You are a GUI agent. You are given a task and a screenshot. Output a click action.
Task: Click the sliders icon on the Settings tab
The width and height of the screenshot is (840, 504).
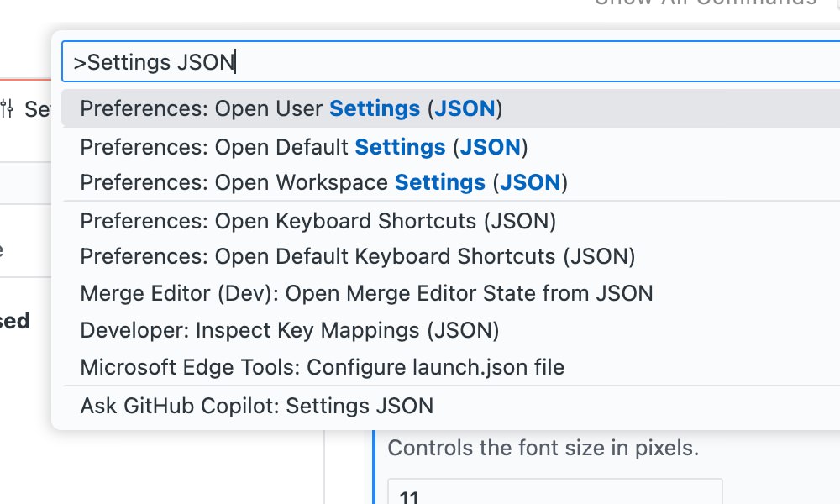click(x=7, y=109)
